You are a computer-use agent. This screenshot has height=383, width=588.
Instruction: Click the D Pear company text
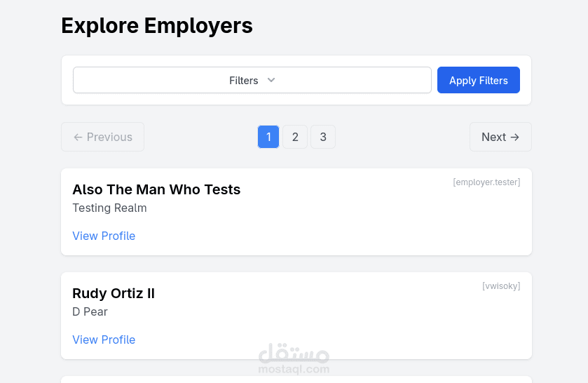[x=90, y=311]
